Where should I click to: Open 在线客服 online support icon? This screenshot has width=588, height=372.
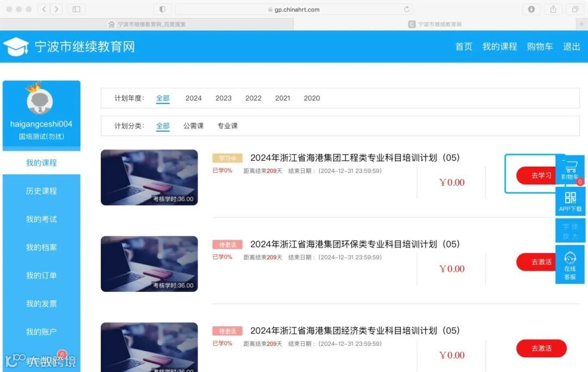point(570,265)
